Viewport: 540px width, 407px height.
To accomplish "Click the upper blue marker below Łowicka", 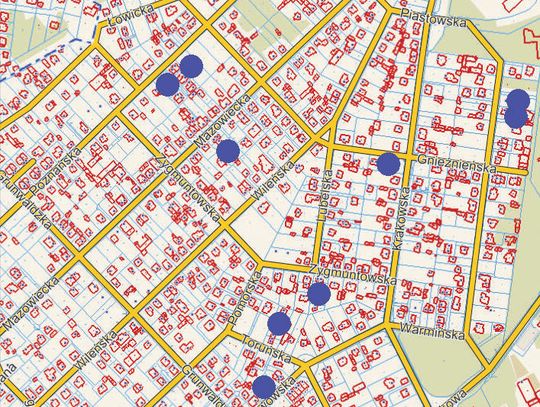I will pyautogui.click(x=191, y=66).
